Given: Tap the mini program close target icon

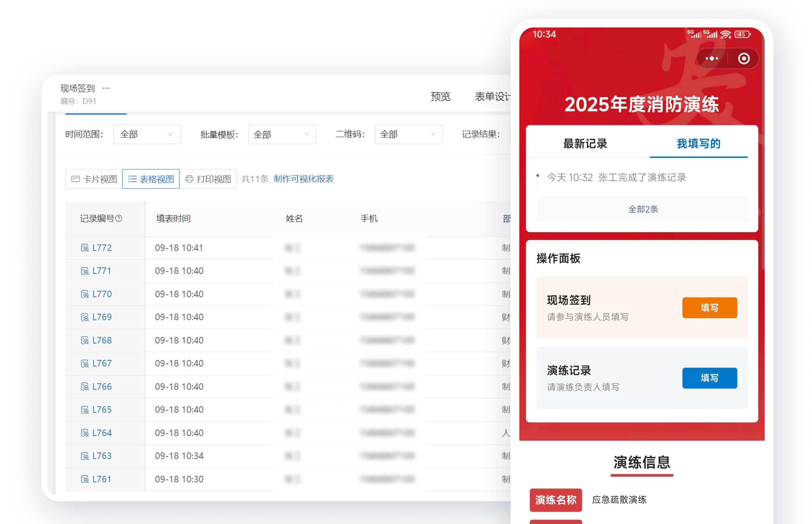Looking at the screenshot, I should 744,58.
